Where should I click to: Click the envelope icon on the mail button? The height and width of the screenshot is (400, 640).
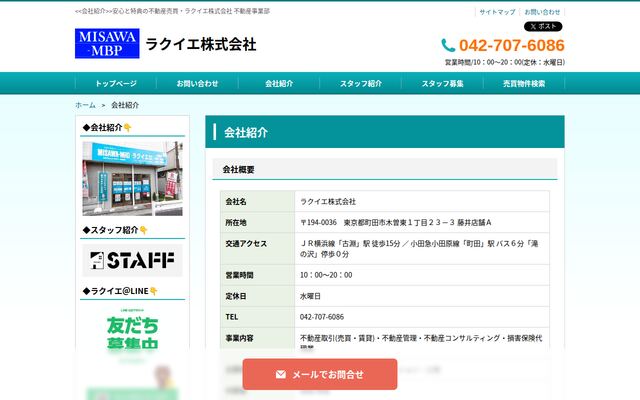(280, 374)
